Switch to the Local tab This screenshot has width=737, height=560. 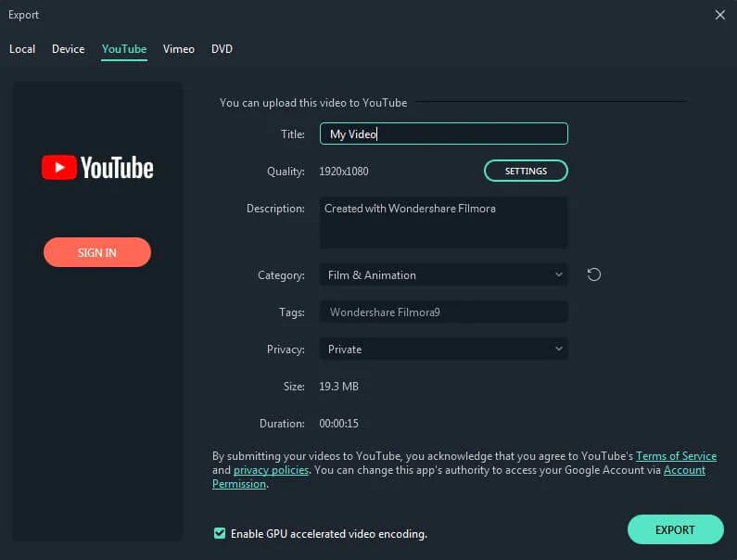tap(22, 49)
